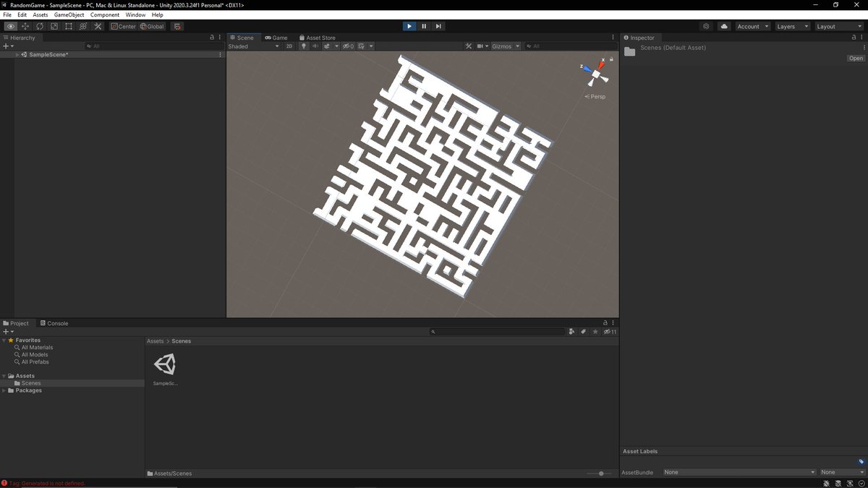Open the Window menu
Image resolution: width=868 pixels, height=488 pixels.
coord(135,14)
